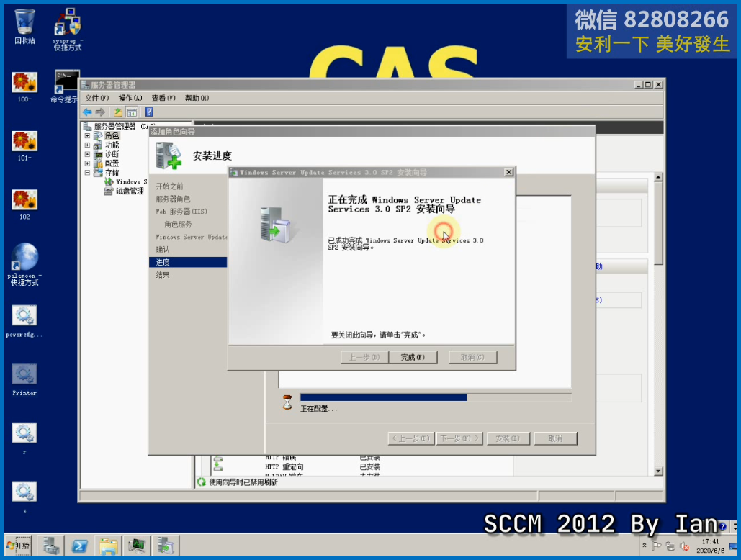Select the powercfg desktop icon

[x=24, y=322]
